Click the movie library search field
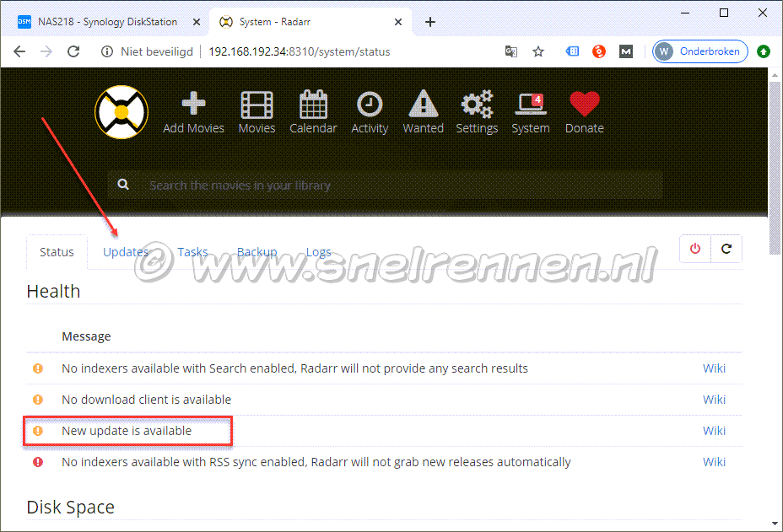 tap(385, 185)
